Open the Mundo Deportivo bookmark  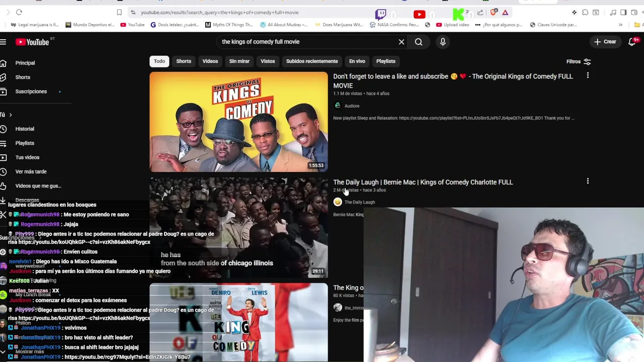tap(90, 25)
